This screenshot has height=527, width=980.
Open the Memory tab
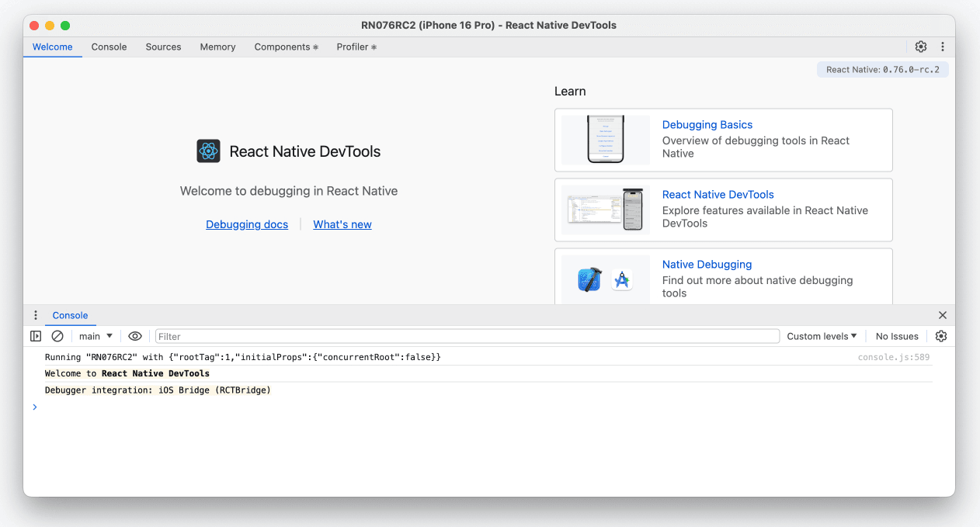tap(217, 47)
